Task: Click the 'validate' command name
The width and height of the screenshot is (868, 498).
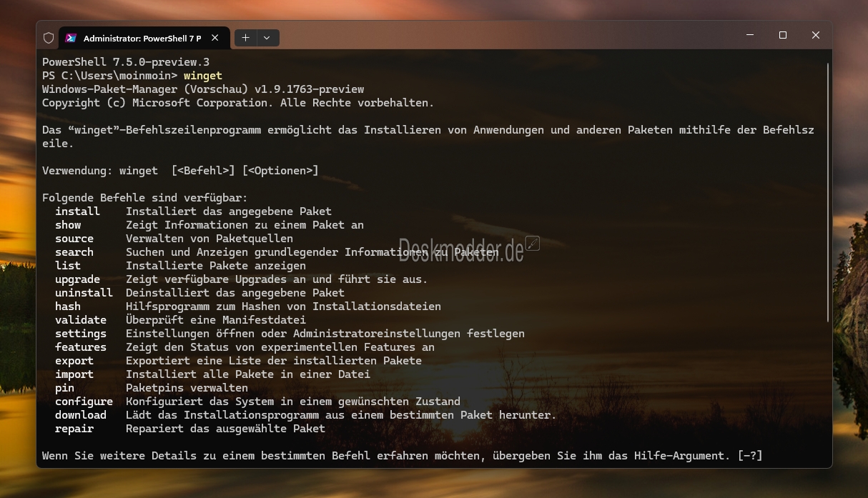Action: tap(81, 320)
